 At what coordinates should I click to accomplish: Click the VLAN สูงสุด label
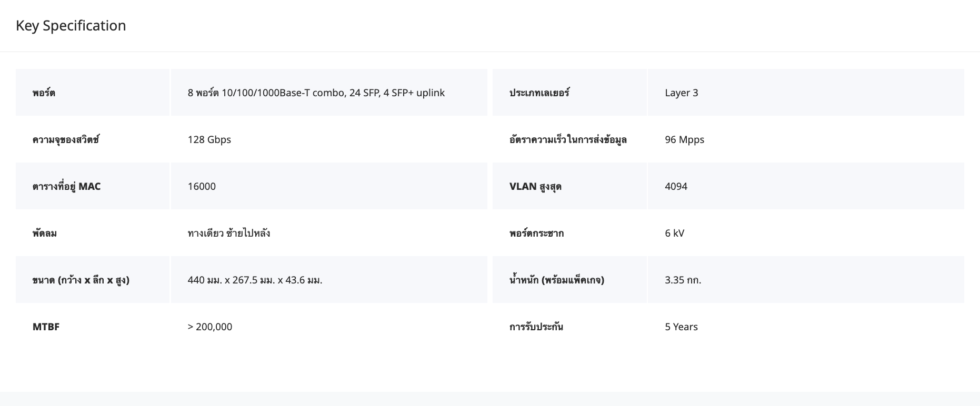pyautogui.click(x=535, y=187)
